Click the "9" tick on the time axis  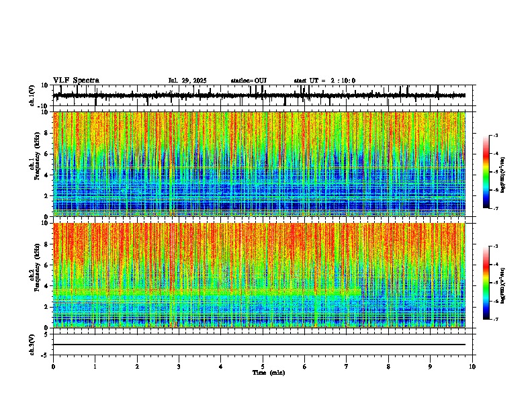[x=430, y=367]
